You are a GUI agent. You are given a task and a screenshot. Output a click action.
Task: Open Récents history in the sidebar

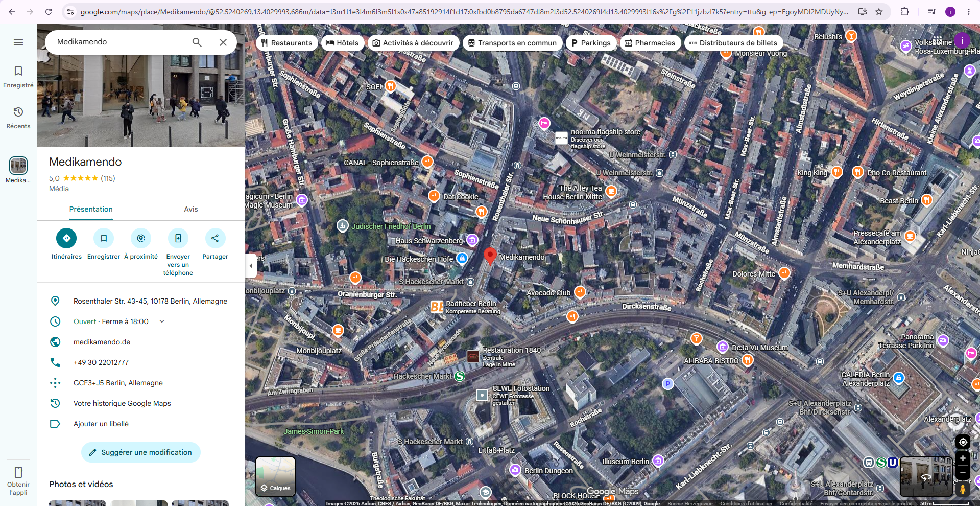18,118
